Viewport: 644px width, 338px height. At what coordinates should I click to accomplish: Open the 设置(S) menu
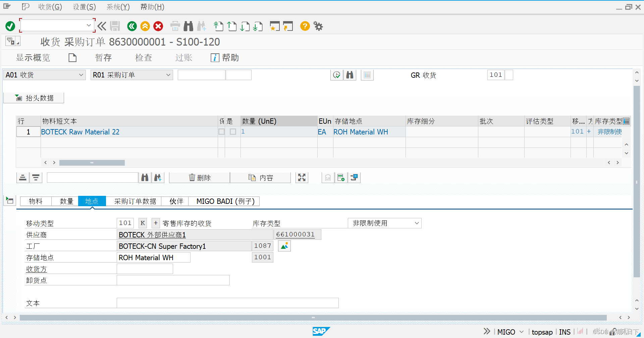coord(85,7)
